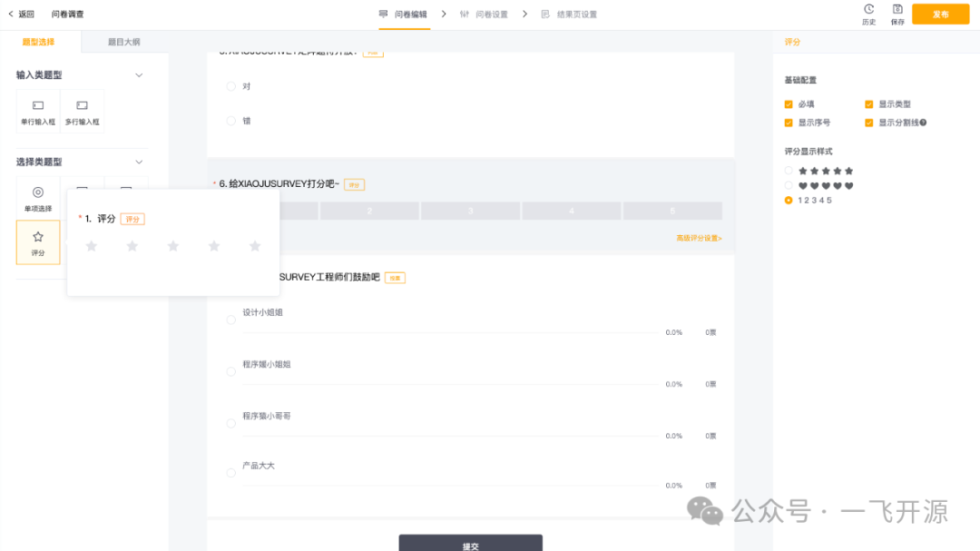The height and width of the screenshot is (551, 980).
Task: Vote for 程序猿小哥哥 option
Action: coord(231,423)
